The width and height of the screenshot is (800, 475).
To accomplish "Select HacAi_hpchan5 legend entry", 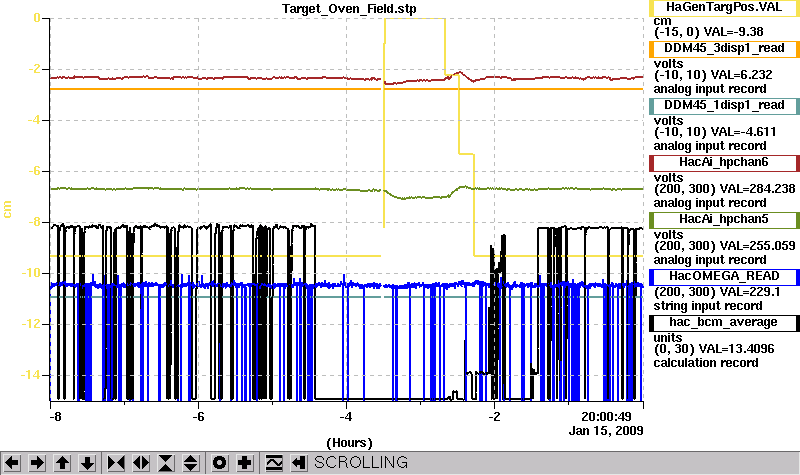I will [x=724, y=220].
